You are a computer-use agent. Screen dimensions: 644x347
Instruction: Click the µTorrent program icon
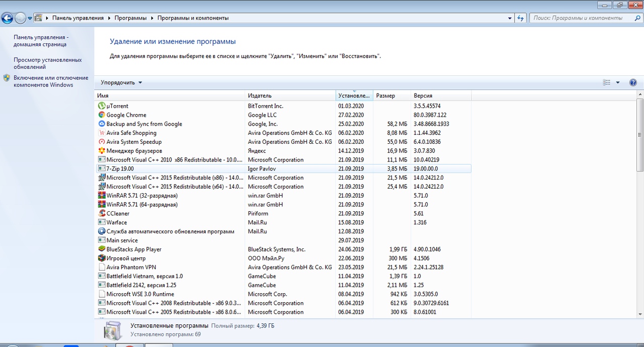pos(102,106)
